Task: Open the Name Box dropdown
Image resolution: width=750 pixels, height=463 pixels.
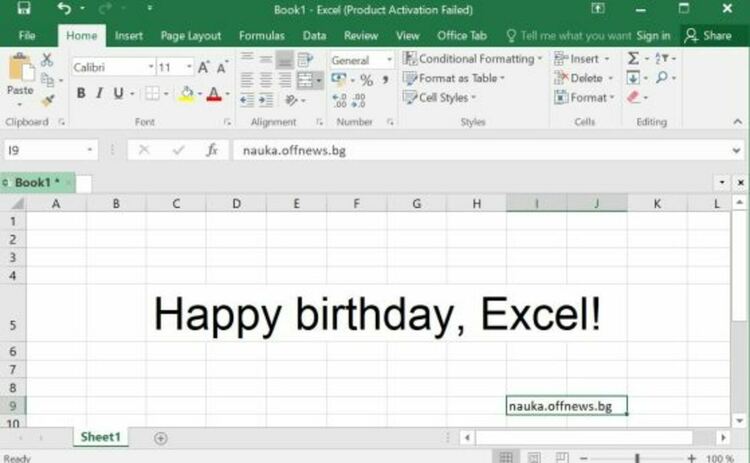Action: tap(89, 150)
